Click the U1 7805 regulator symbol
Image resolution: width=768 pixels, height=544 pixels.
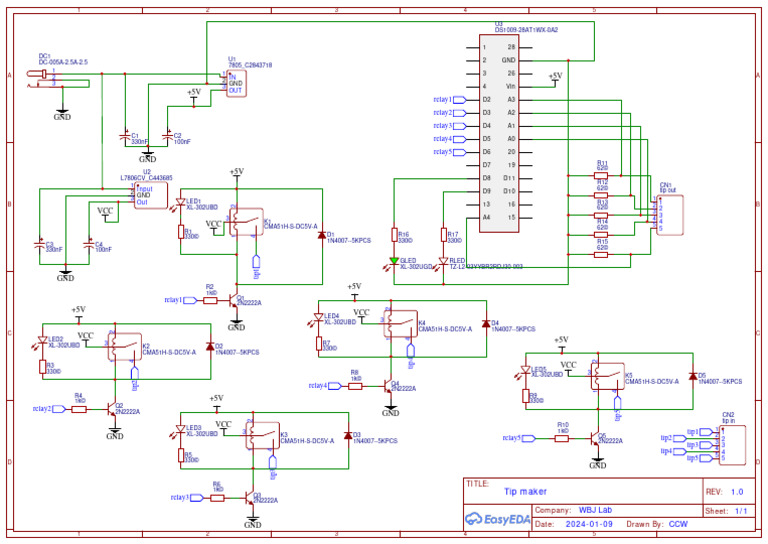tap(236, 84)
